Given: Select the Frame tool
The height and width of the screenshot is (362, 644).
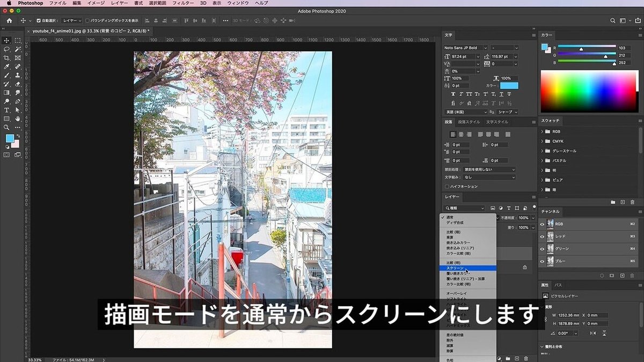Looking at the screenshot, I should coord(18,58).
